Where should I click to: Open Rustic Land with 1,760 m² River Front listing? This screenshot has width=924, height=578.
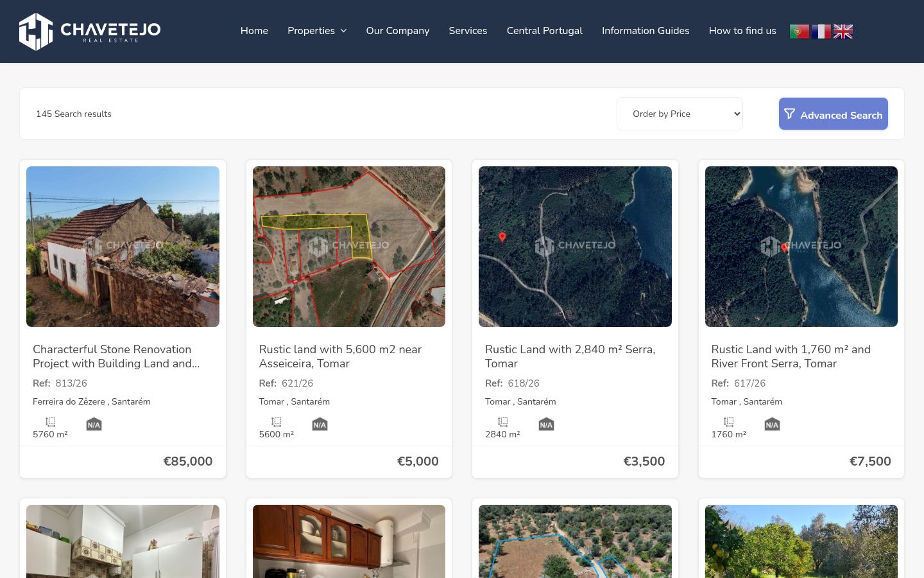pos(791,356)
